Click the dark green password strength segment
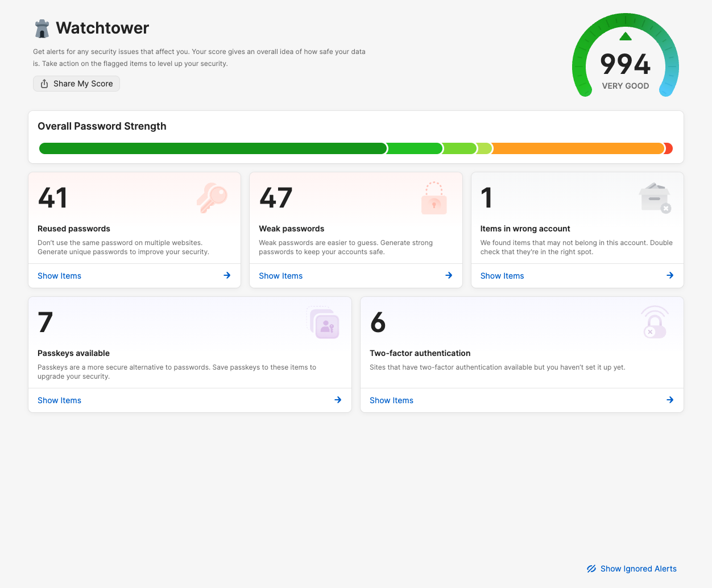The height and width of the screenshot is (588, 712). 213,148
